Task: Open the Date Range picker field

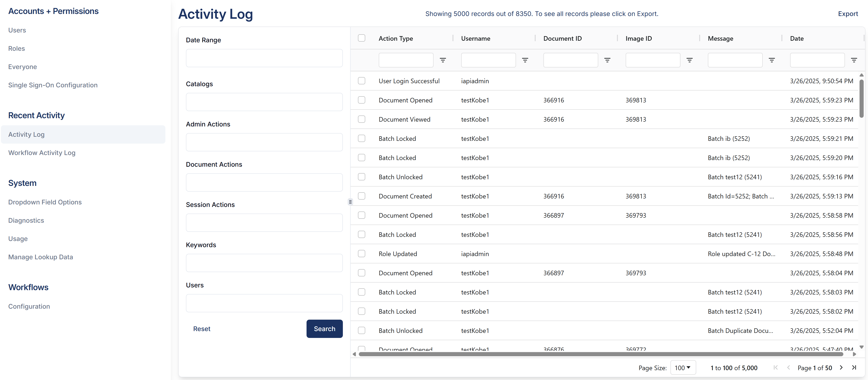Action: click(x=264, y=58)
